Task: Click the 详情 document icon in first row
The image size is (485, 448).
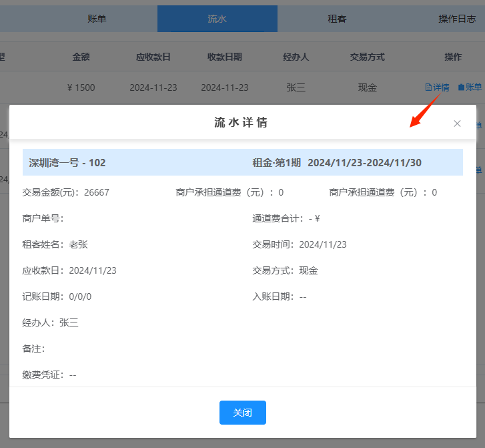Action: tap(428, 87)
